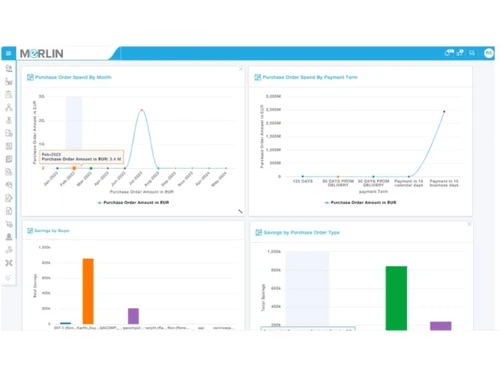Click chart icon beside Spend By Payment Term
The image size is (500, 375).
pos(258,77)
